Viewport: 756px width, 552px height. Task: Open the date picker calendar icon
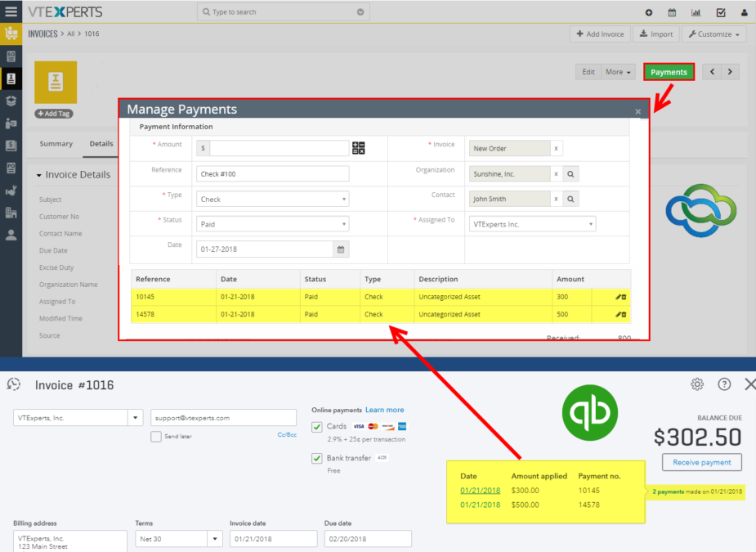pos(341,249)
